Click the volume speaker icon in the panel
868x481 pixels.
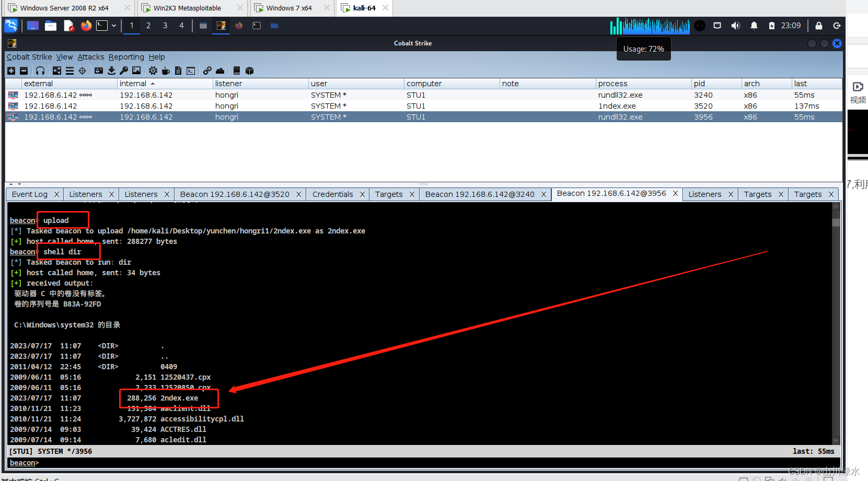[736, 26]
